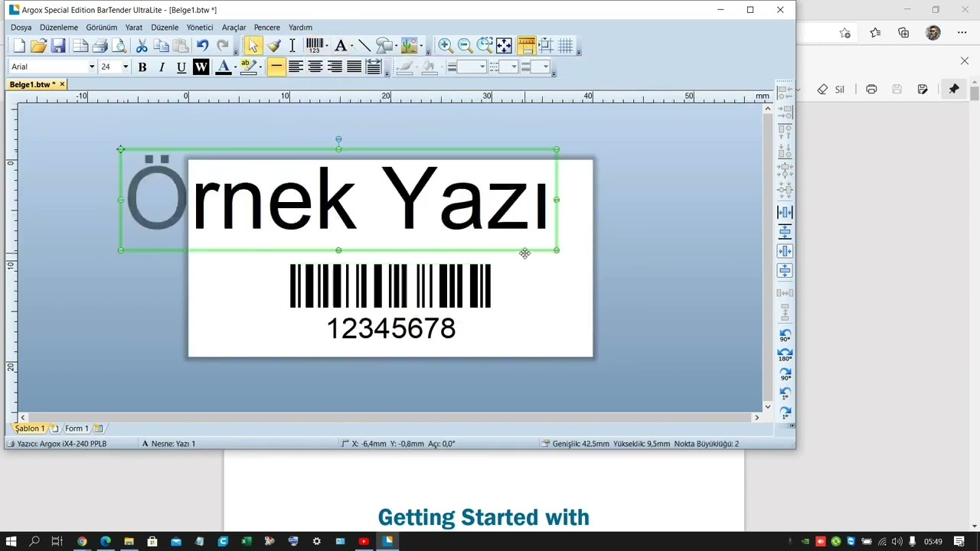Open page setup icon in toolbar

coord(80,46)
